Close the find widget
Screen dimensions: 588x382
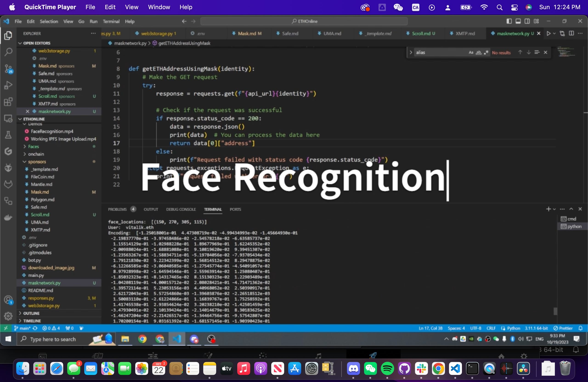point(546,52)
